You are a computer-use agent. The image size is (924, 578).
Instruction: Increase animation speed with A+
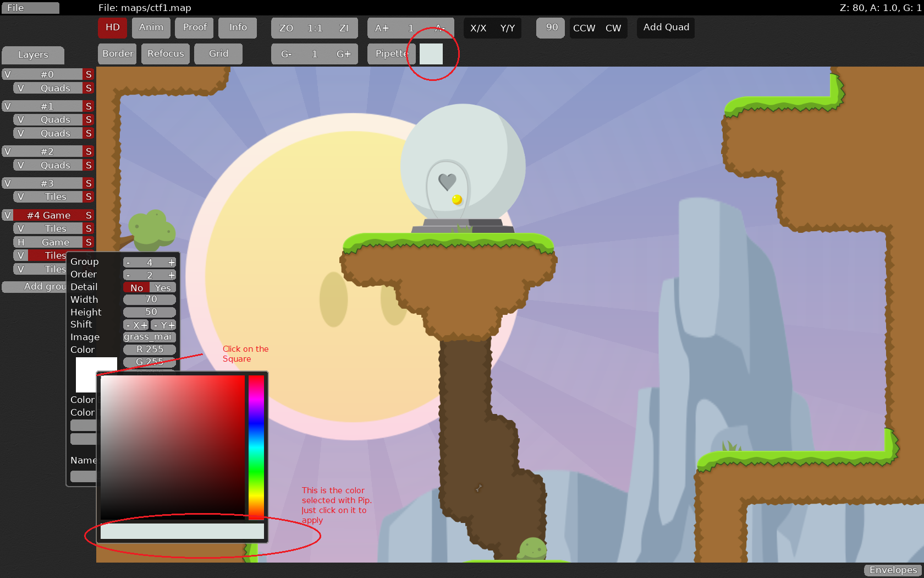[x=382, y=28]
